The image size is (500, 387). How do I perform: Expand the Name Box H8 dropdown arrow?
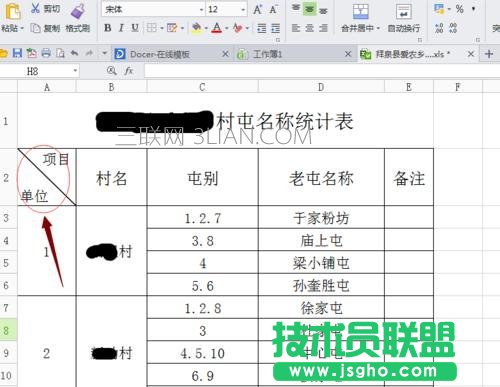(75, 71)
